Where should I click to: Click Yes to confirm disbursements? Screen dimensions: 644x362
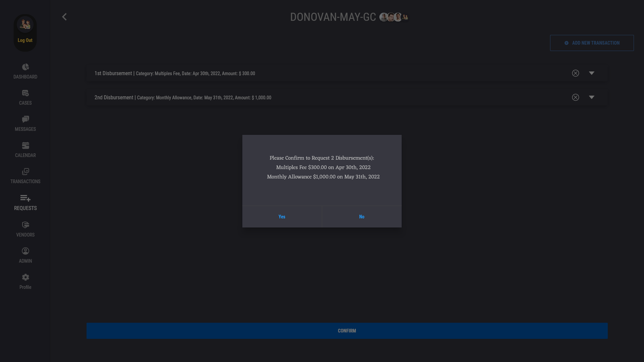coord(282,217)
